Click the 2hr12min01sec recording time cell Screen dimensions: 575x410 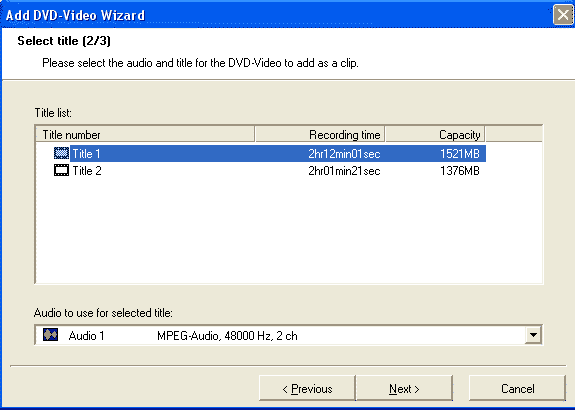344,154
